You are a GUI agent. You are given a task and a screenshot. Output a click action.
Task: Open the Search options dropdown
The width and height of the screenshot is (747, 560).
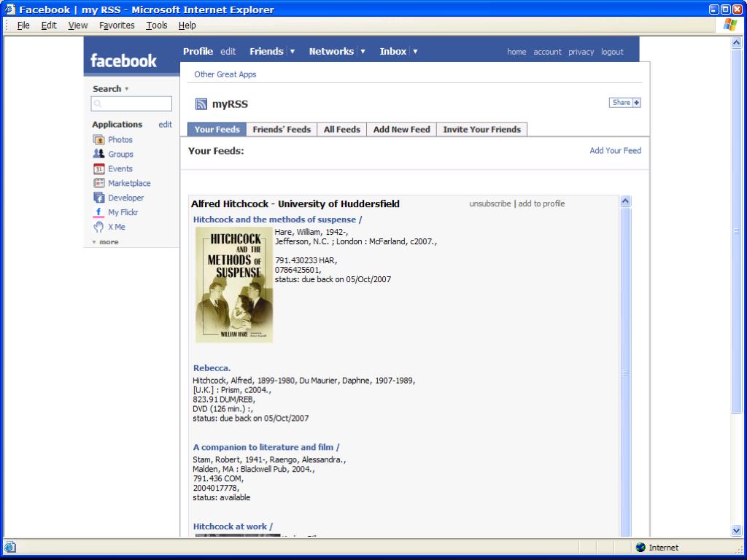(x=127, y=89)
